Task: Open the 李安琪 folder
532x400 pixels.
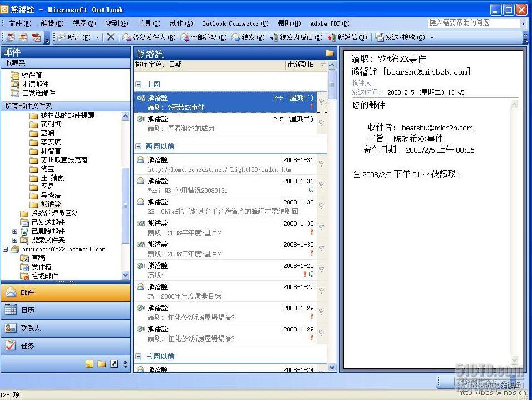Action: 51,142
